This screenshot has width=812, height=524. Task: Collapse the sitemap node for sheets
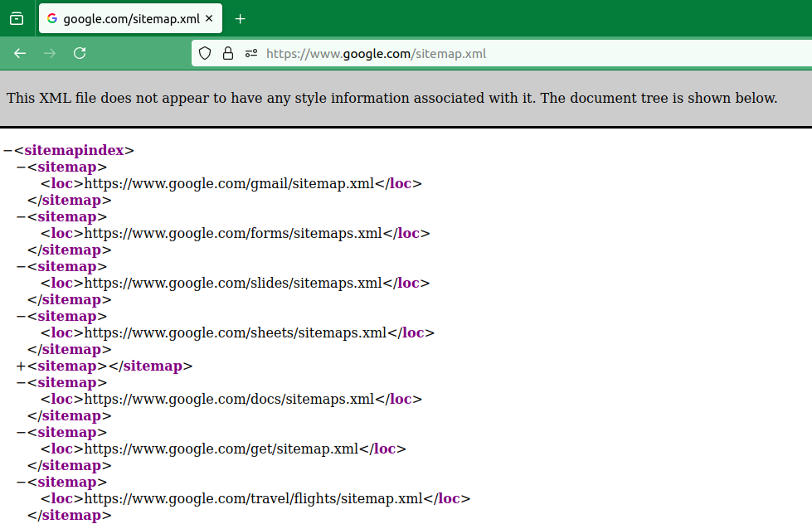point(22,317)
